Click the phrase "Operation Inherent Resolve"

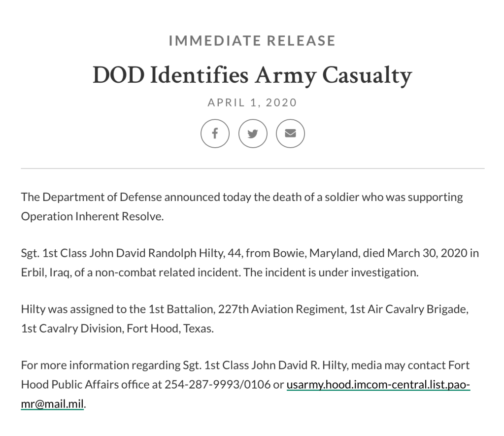pos(91,217)
